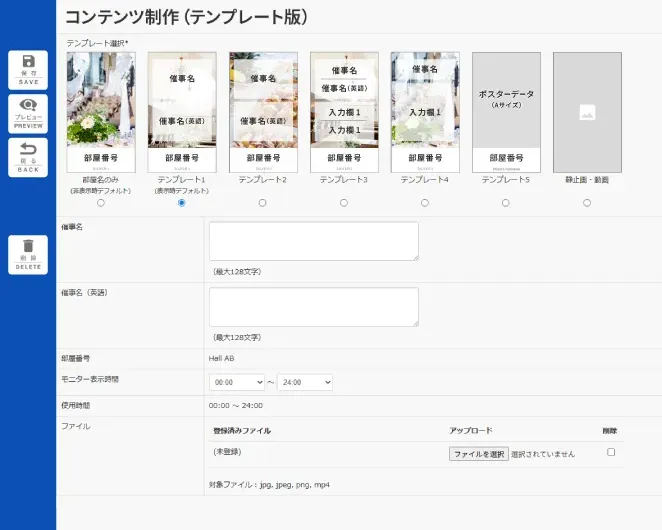Click into the 催事名（英語） text area
The width and height of the screenshot is (662, 530).
pyautogui.click(x=314, y=307)
